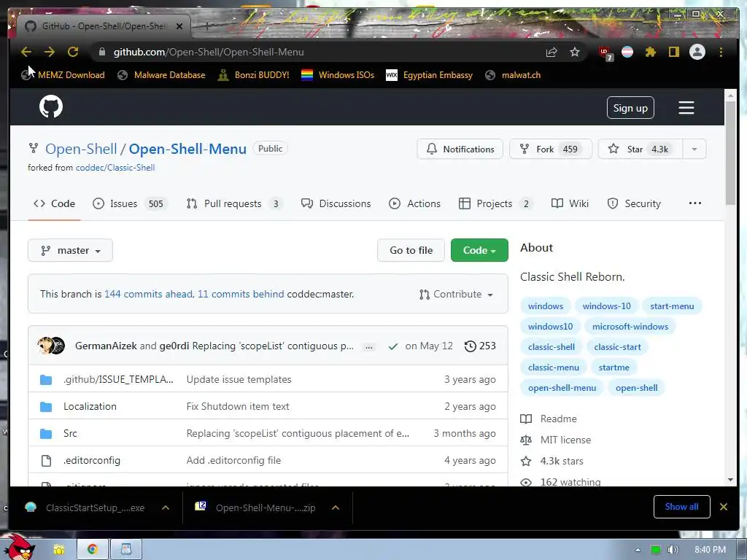Screen dimensions: 747x560
Task: Click the Notifications button
Action: tap(460, 149)
